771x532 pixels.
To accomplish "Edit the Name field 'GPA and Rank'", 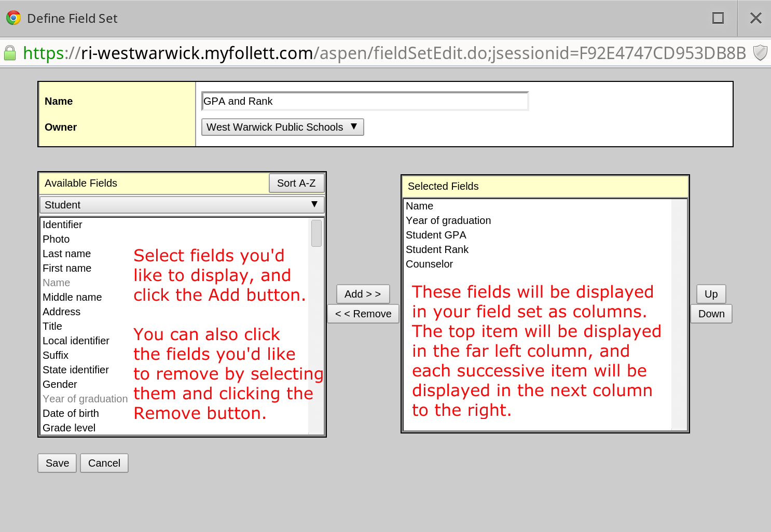I will [x=365, y=101].
